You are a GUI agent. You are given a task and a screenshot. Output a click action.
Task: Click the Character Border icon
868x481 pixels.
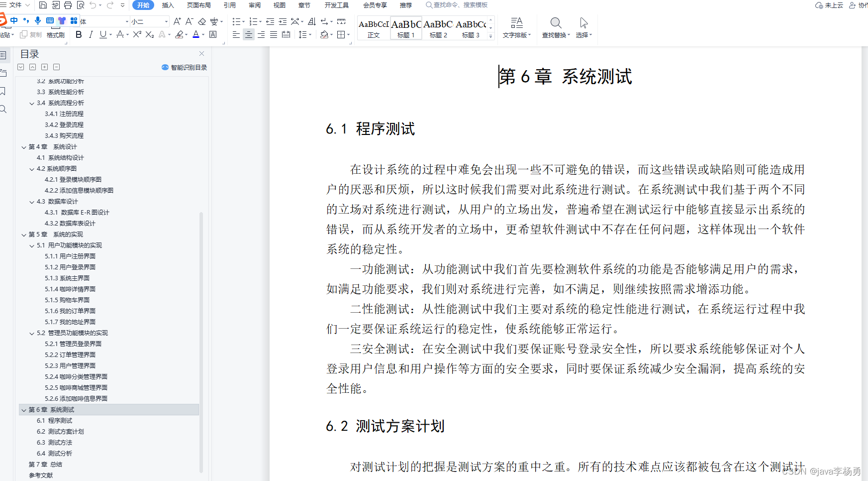tap(213, 34)
